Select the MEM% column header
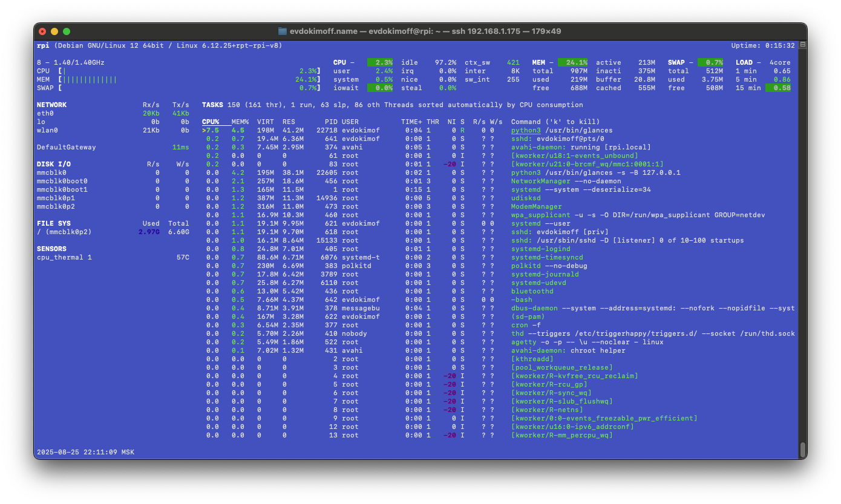 tap(240, 122)
